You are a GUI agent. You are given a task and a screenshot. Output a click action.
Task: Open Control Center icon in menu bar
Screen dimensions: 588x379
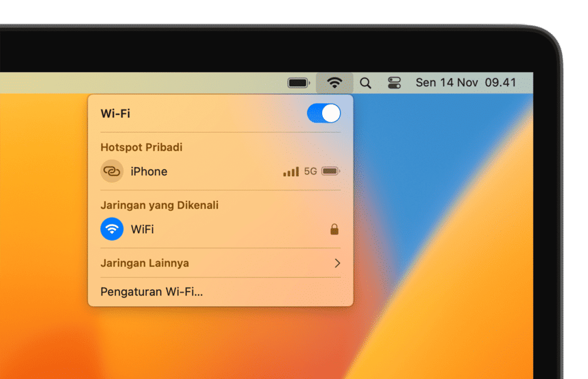point(395,83)
